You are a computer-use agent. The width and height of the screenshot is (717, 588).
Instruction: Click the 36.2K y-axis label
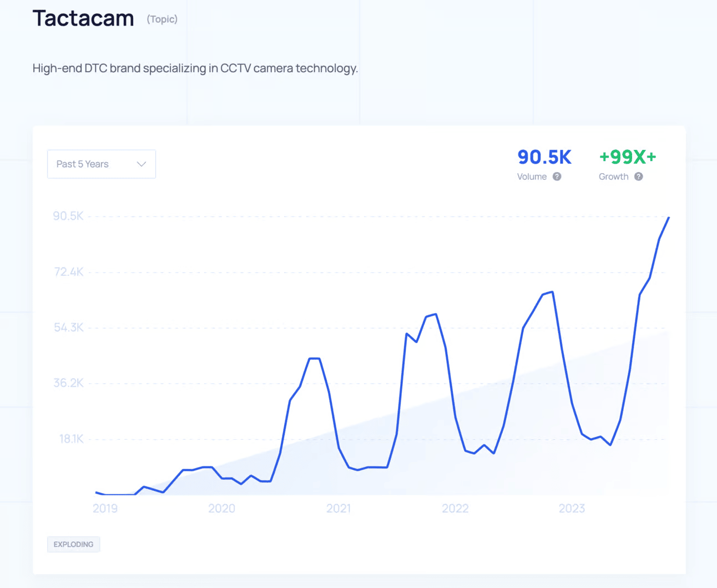tap(69, 383)
